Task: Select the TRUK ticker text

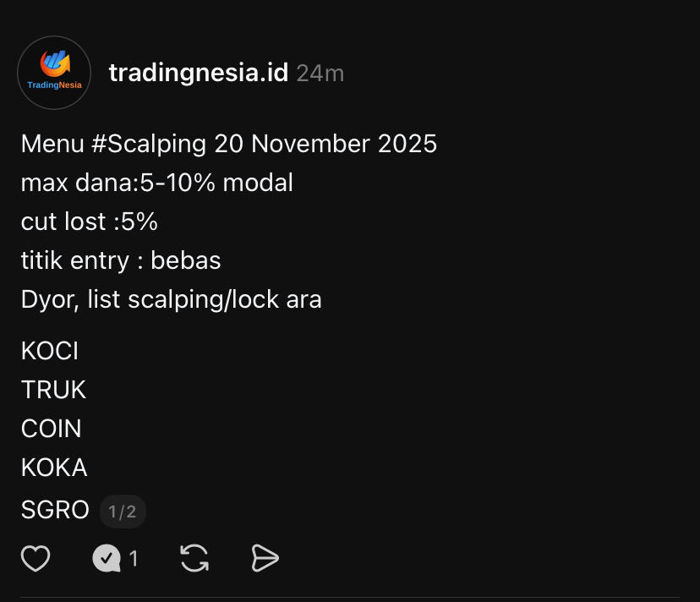Action: tap(52, 390)
